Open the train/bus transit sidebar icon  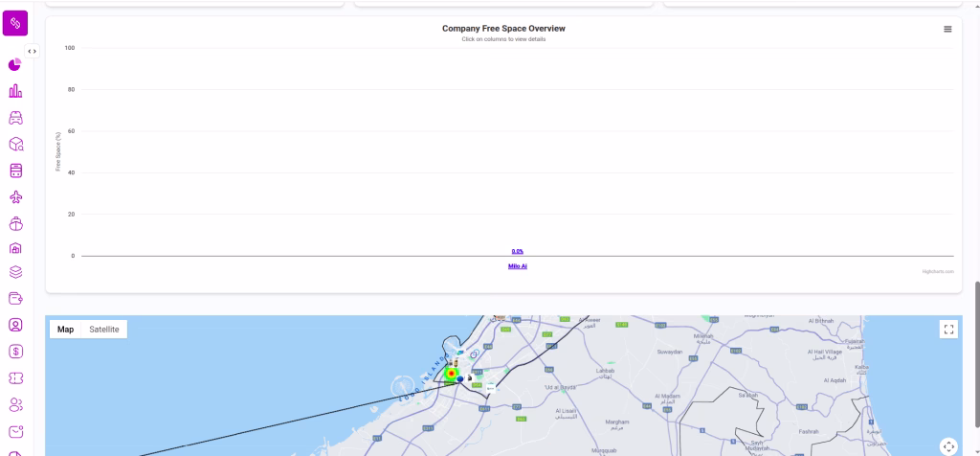tap(16, 171)
